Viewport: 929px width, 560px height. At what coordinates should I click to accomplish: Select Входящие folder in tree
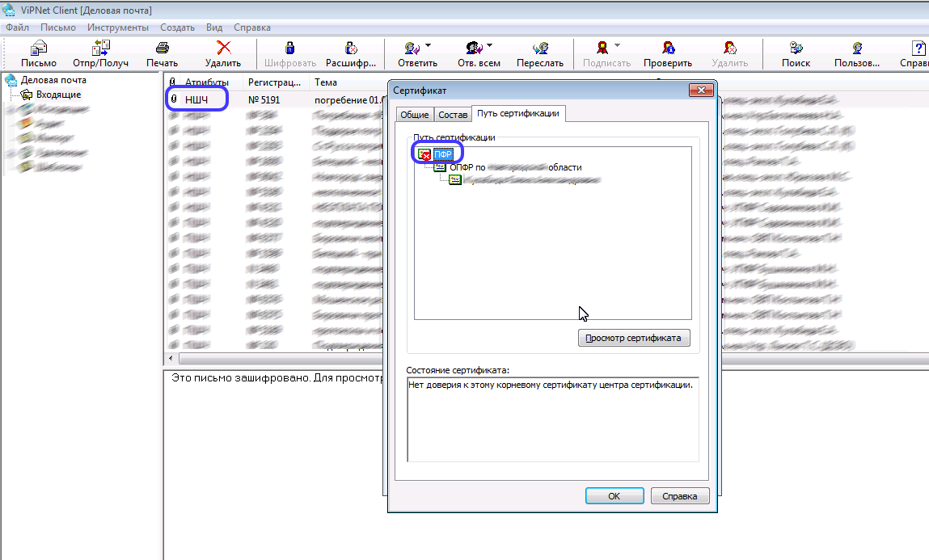coord(58,95)
